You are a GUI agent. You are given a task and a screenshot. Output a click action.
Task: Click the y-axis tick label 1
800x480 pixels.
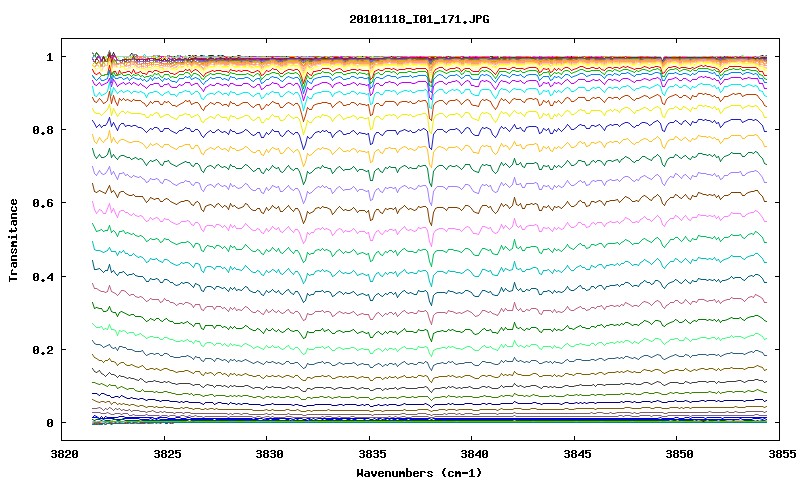[49, 57]
